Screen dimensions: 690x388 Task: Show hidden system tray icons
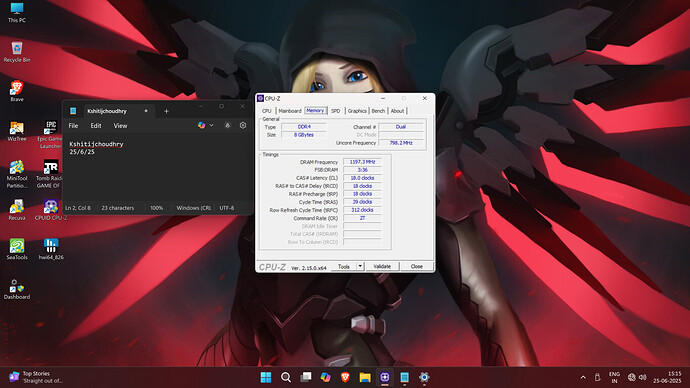click(x=583, y=377)
